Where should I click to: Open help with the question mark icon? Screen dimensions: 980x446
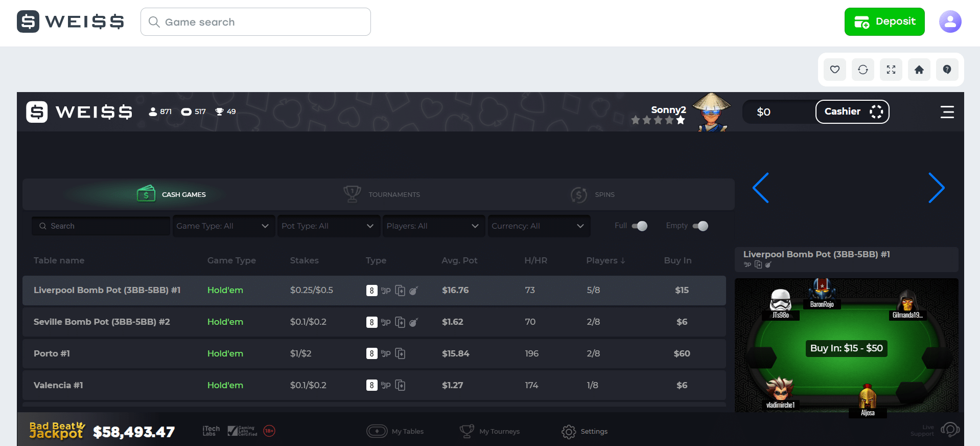947,70
